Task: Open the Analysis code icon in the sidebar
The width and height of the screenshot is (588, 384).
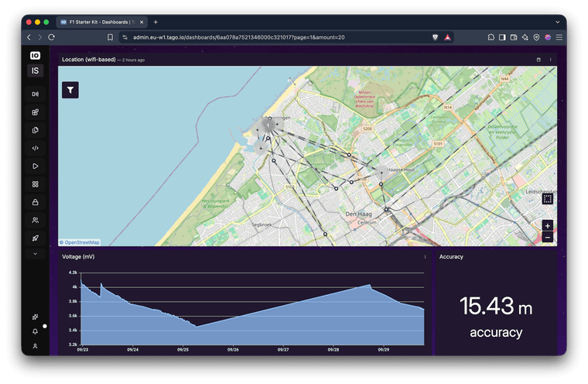Action: click(x=36, y=148)
